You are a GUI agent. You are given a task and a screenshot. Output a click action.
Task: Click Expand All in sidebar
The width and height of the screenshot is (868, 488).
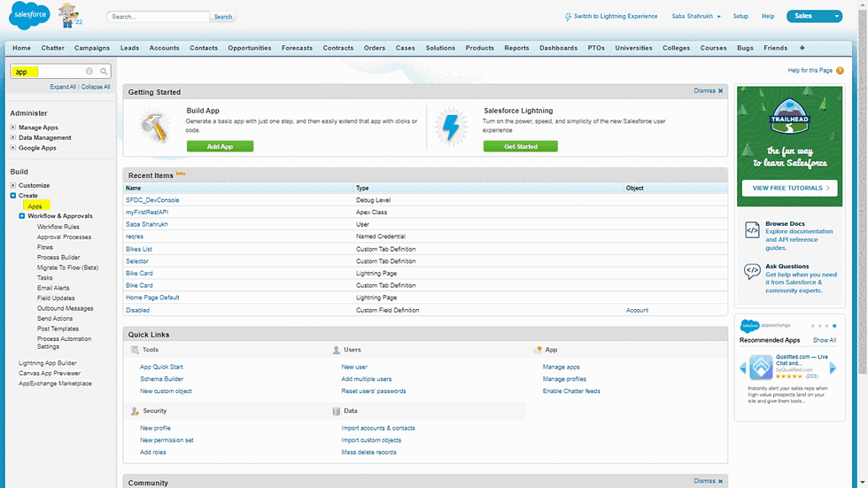(63, 87)
